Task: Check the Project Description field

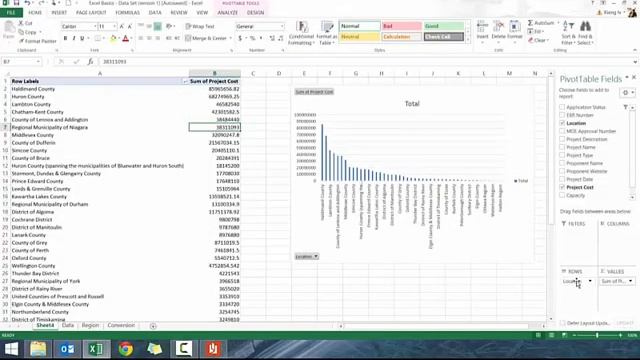Action: pyautogui.click(x=562, y=139)
